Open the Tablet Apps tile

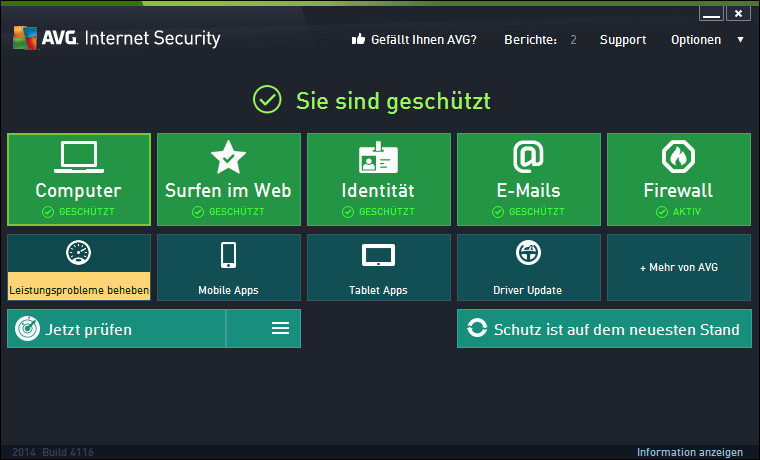(x=379, y=268)
